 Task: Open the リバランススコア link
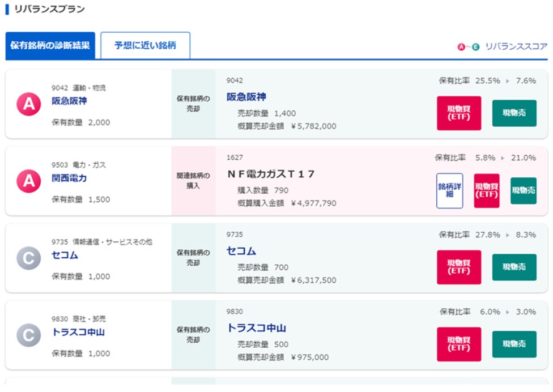point(516,46)
